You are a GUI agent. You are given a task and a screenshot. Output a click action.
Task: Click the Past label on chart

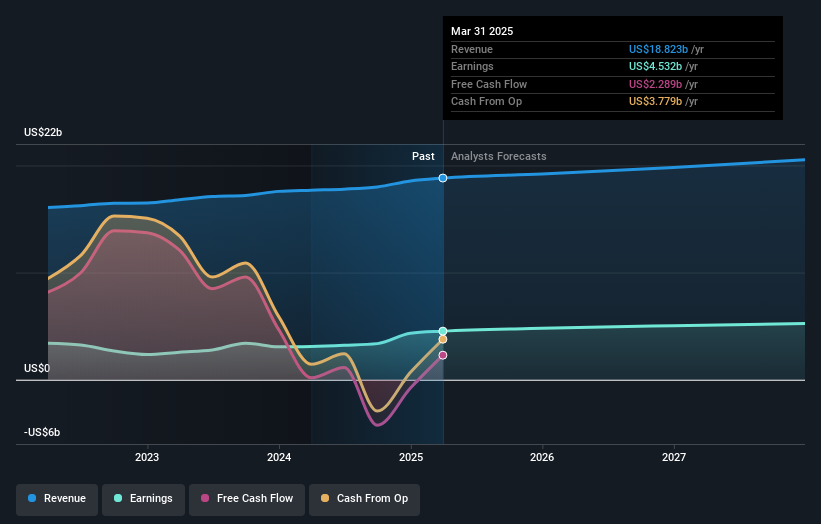(423, 156)
